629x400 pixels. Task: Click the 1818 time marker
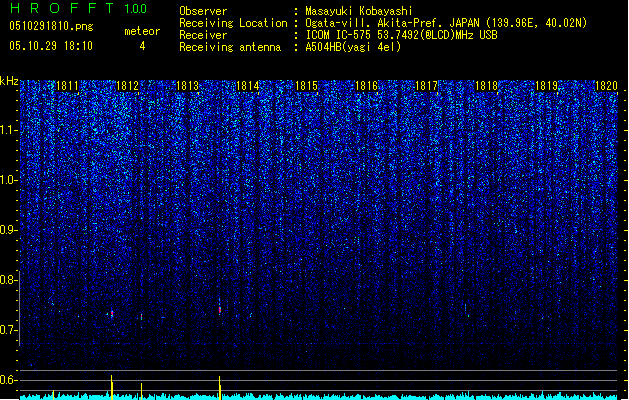click(486, 86)
